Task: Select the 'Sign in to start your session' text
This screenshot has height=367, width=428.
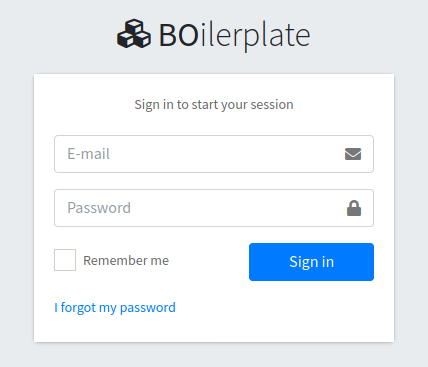Action: click(x=214, y=105)
